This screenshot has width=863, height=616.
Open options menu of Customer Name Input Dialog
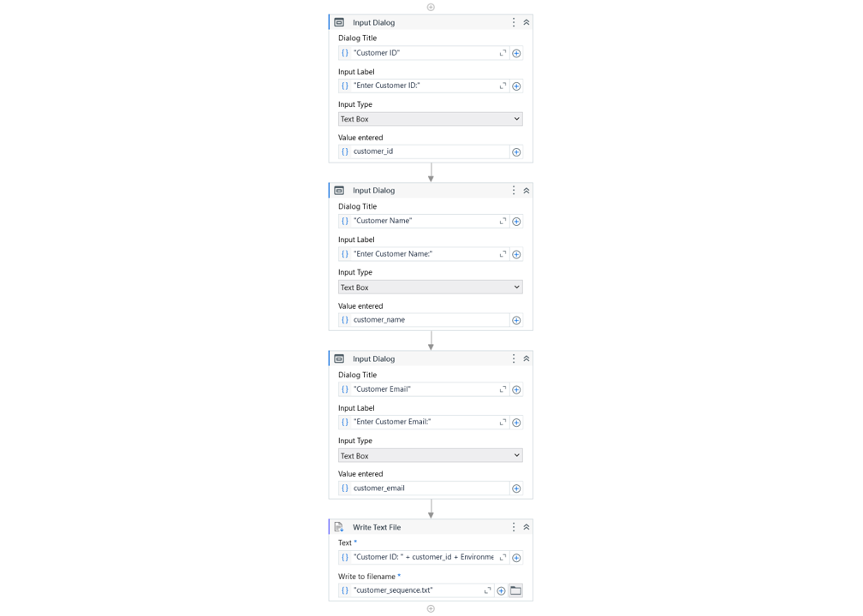(514, 190)
